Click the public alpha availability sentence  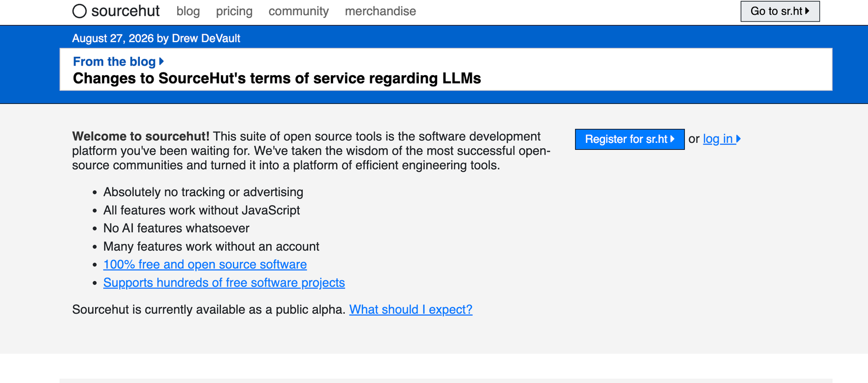click(209, 309)
